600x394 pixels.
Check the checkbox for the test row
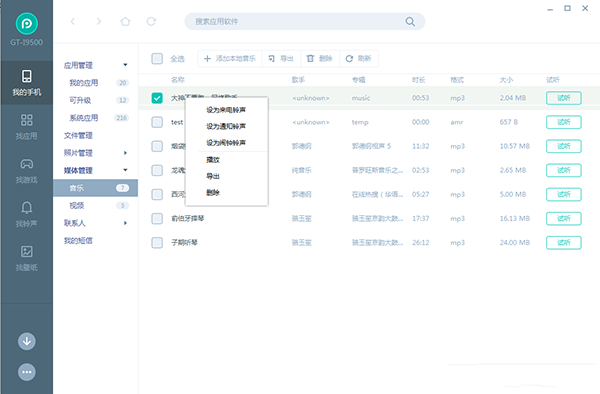(x=157, y=122)
